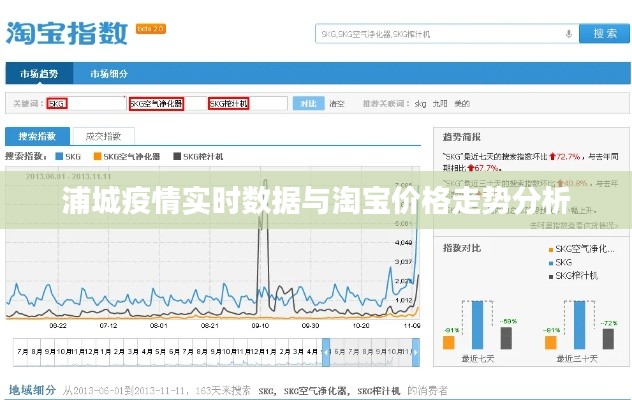Switch to the 市场细分 tab
This screenshot has width=632, height=400.
109,74
